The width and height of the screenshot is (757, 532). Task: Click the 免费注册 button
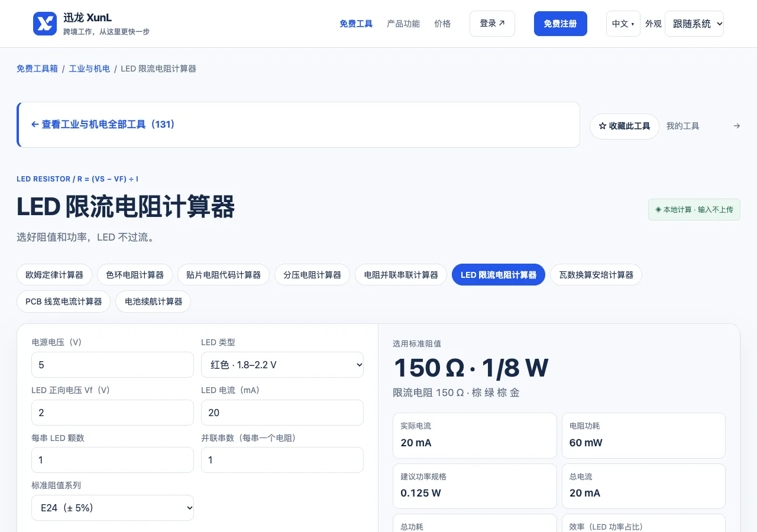[x=560, y=24]
